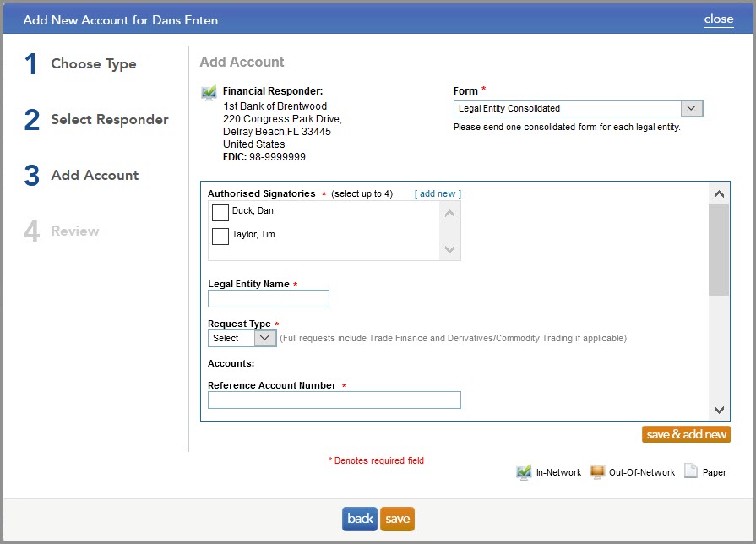Click the scrollbar down arrow
756x544 pixels.
(x=719, y=410)
